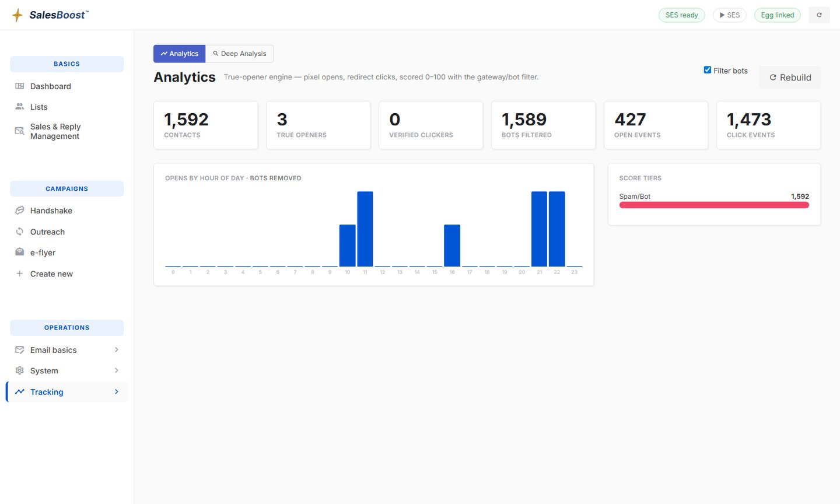Click the BASICS section header
This screenshot has height=504, width=840.
66,64
